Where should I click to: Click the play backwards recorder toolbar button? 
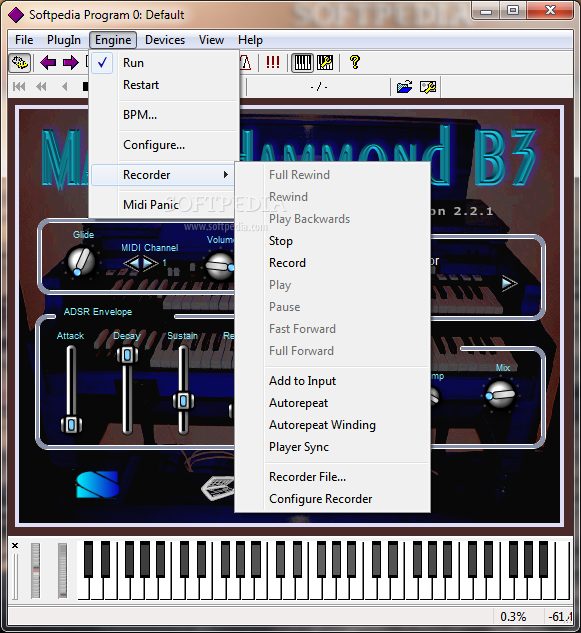[x=64, y=86]
